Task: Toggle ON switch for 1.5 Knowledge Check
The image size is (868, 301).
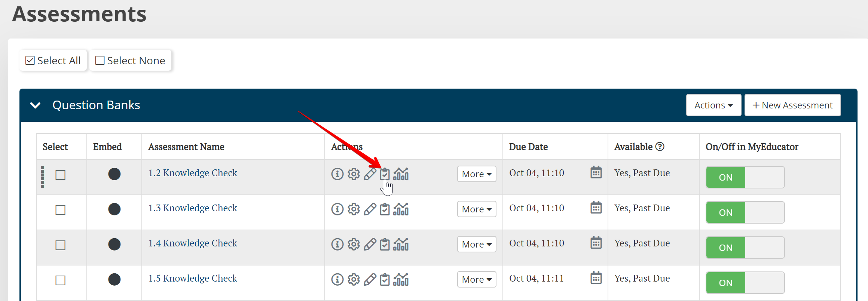Action: click(745, 283)
